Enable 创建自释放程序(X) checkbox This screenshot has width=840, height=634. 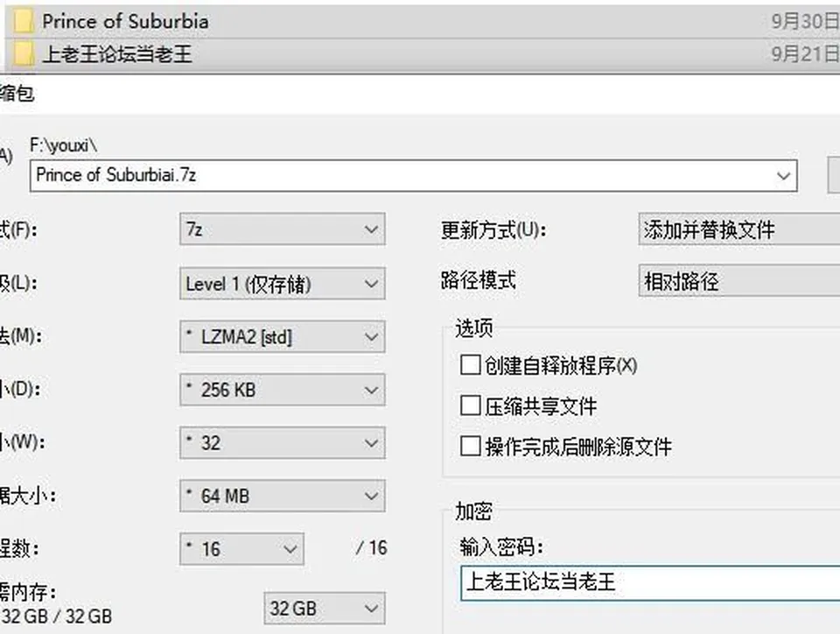[x=470, y=365]
